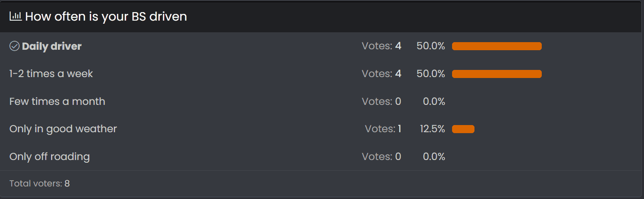Click the How often is your BS driven title
This screenshot has width=644, height=199.
pos(106,17)
